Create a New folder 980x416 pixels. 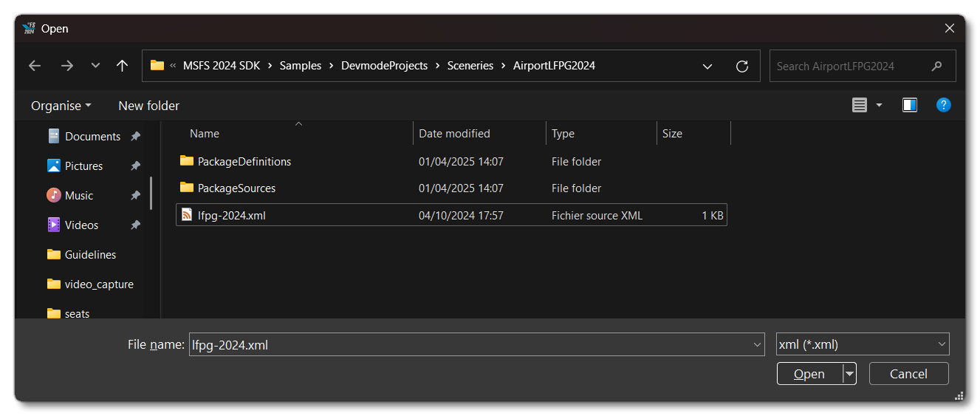click(x=148, y=106)
